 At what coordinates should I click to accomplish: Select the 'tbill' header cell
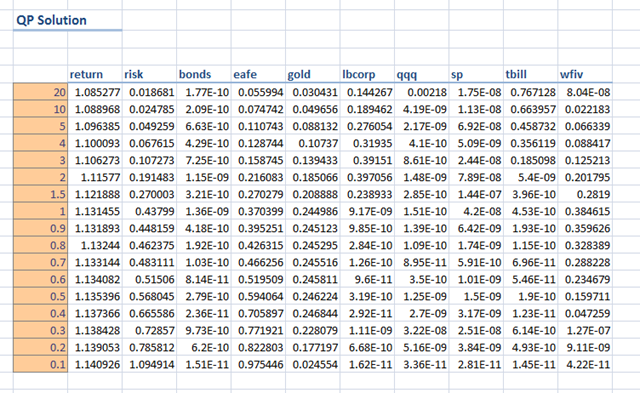tap(530, 74)
